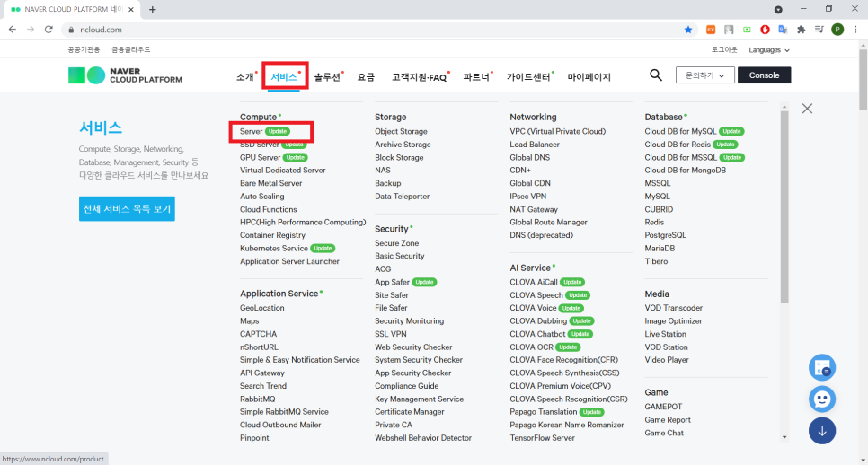Open the Compute category heading

click(x=258, y=118)
